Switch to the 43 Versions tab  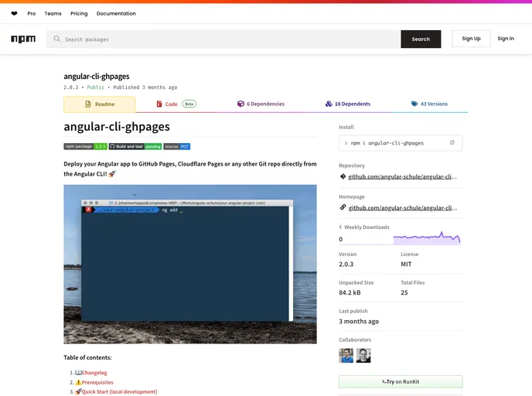click(429, 104)
